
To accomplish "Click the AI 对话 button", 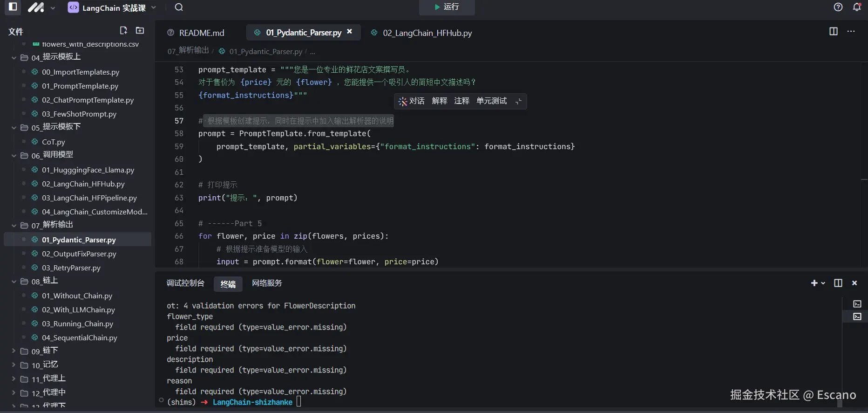I will [x=412, y=101].
